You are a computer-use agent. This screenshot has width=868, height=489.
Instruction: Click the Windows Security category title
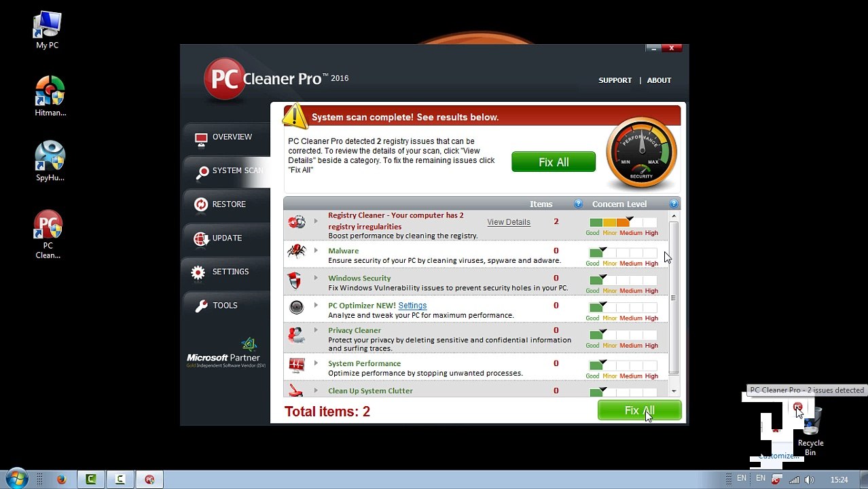(x=359, y=278)
